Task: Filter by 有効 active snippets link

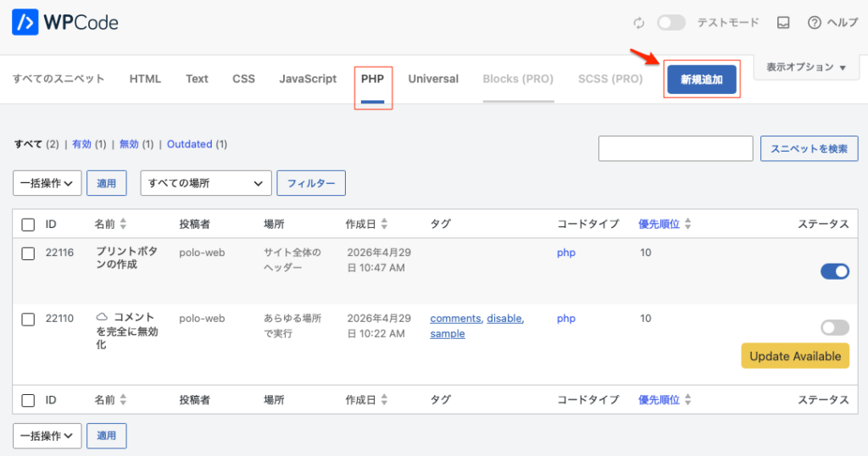Action: pos(81,144)
